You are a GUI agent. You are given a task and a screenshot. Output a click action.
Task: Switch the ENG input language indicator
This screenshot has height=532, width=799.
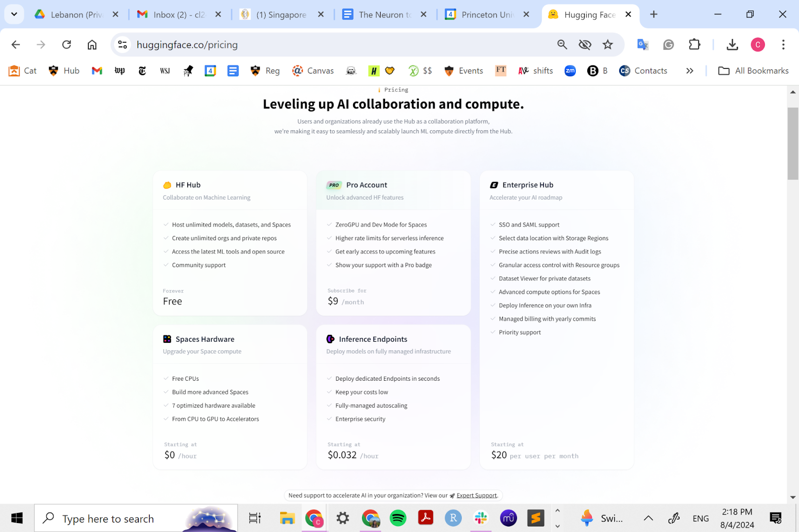pyautogui.click(x=701, y=519)
